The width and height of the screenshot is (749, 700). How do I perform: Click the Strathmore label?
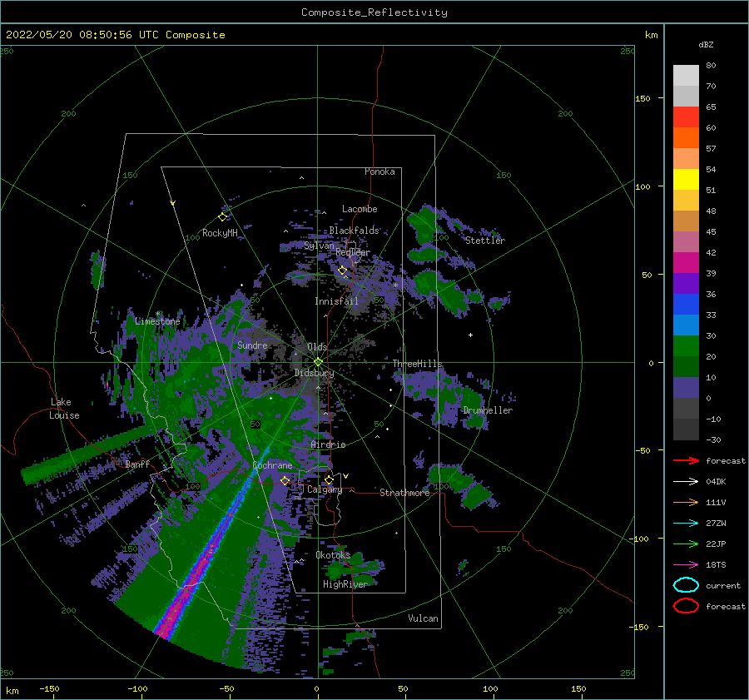[x=404, y=493]
